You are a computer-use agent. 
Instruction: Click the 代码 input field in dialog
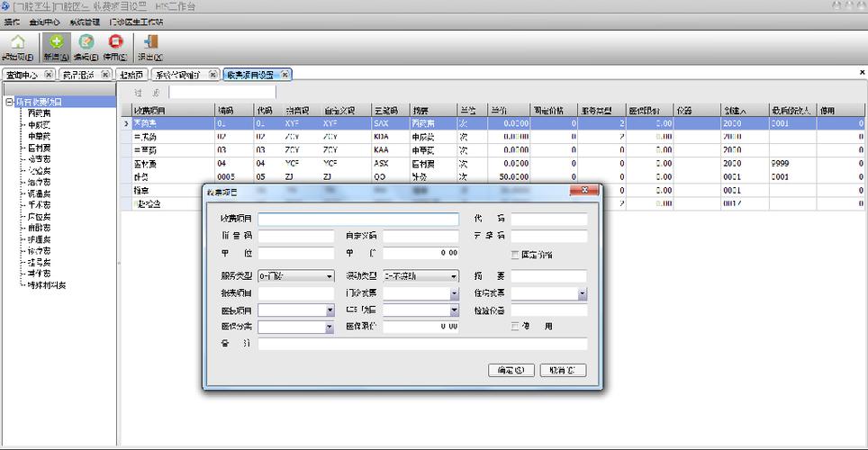pyautogui.click(x=548, y=220)
